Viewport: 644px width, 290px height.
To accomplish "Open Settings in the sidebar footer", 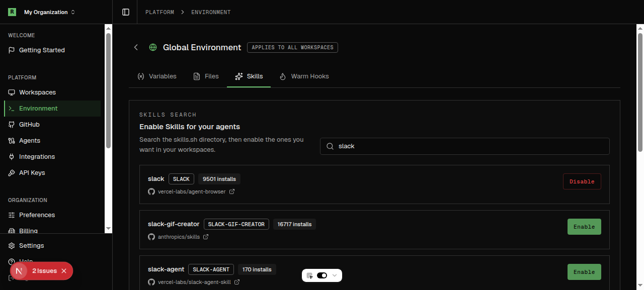I will click(x=52, y=246).
